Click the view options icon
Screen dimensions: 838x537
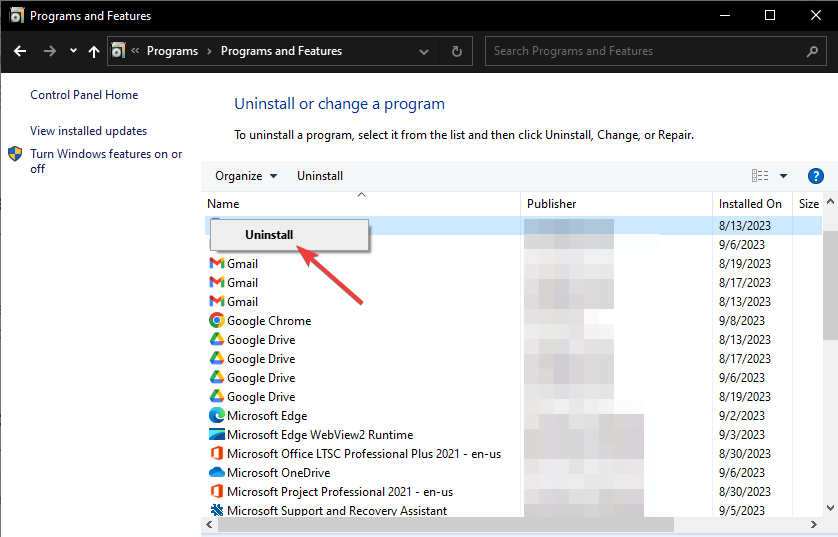pos(760,176)
